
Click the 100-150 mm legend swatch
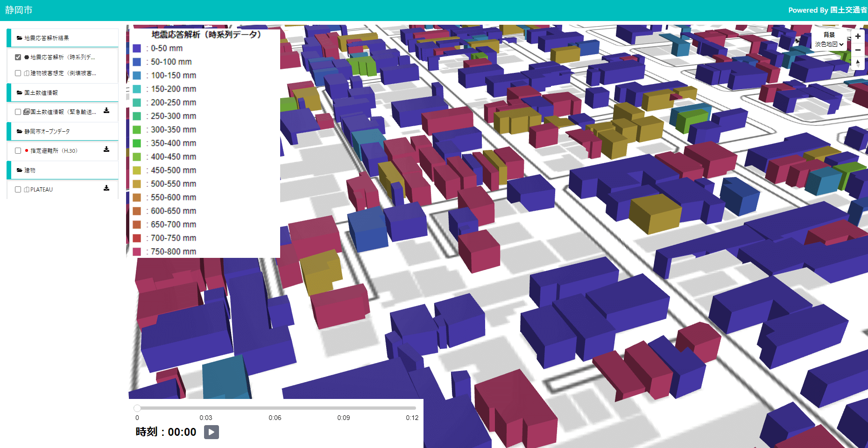pyautogui.click(x=137, y=75)
